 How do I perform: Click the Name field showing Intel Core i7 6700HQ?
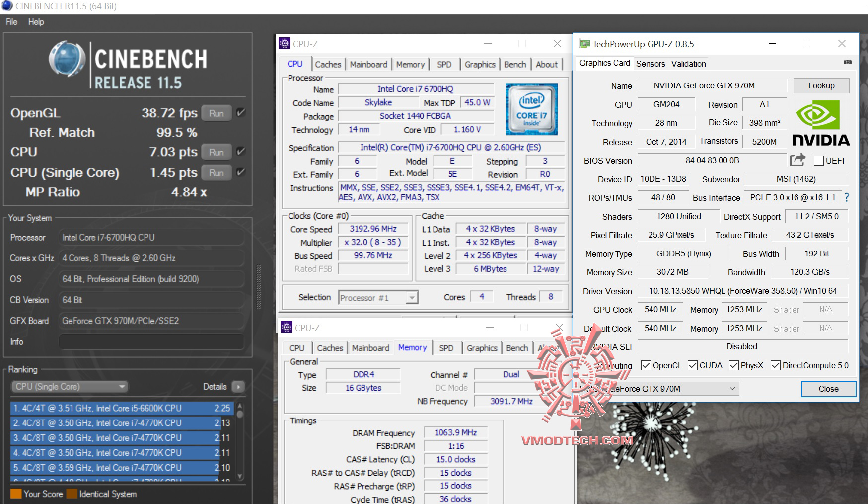[x=416, y=89]
